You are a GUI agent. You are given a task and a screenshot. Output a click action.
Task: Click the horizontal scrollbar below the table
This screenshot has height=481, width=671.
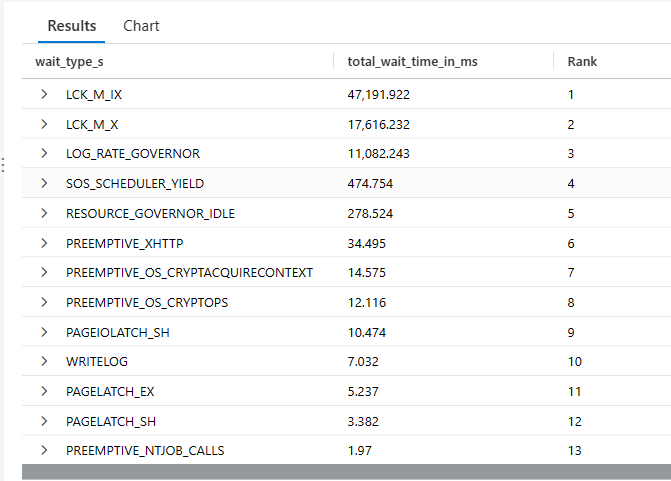coord(346,472)
